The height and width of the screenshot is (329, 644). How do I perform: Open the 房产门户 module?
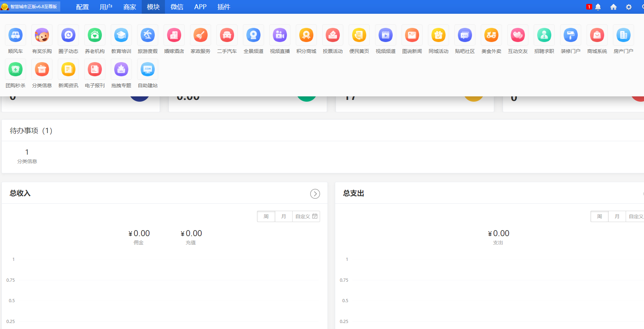624,40
